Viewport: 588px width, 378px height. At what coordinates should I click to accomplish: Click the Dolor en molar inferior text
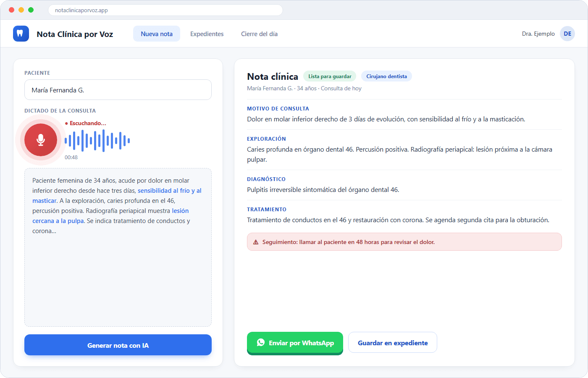386,119
